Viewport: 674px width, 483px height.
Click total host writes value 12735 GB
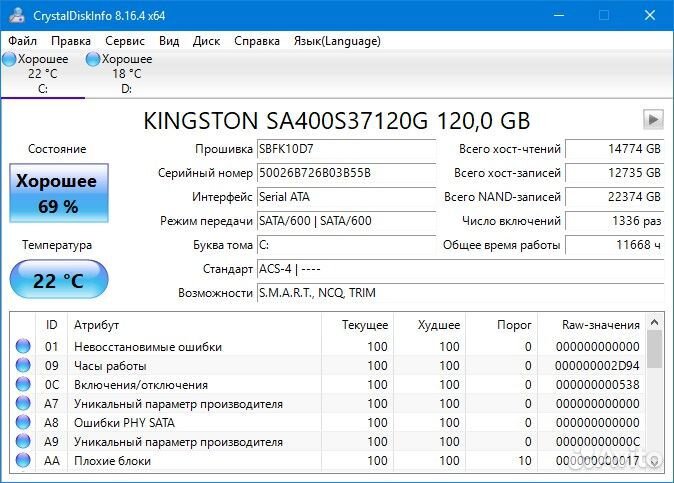tap(614, 173)
